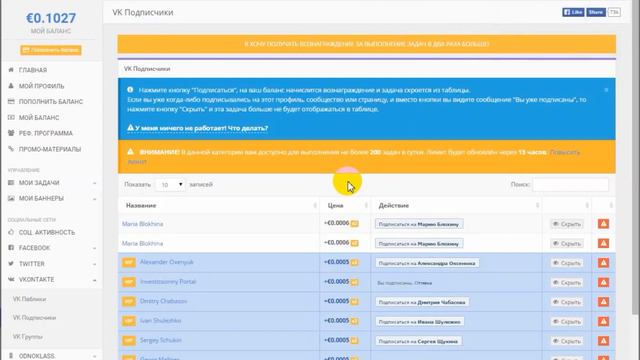Image resolution: width=640 pixels, height=360 pixels.
Task: Open РЕФ. ПРОГРАММА sidebar item
Action: 45,133
